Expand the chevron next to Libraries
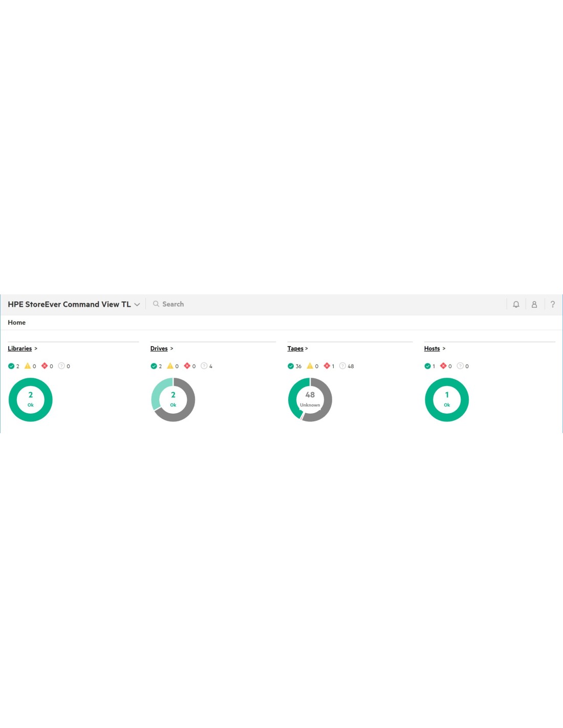 (x=36, y=349)
